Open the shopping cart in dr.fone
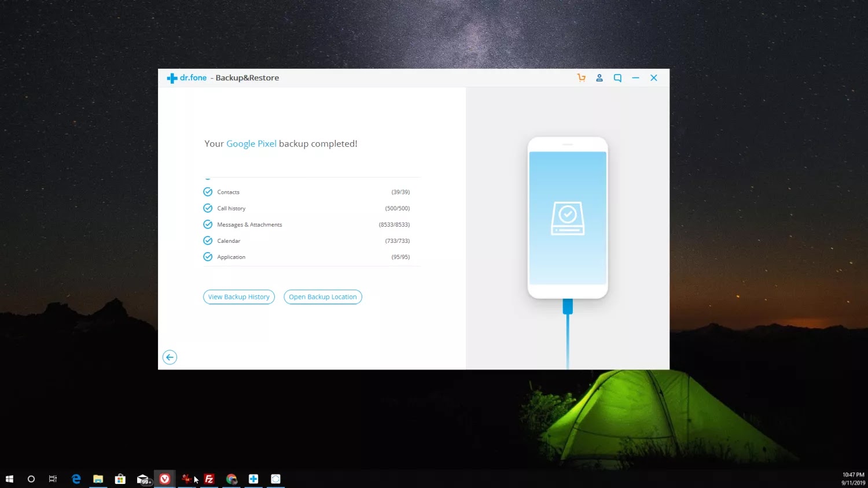The width and height of the screenshot is (868, 488). [x=582, y=77]
